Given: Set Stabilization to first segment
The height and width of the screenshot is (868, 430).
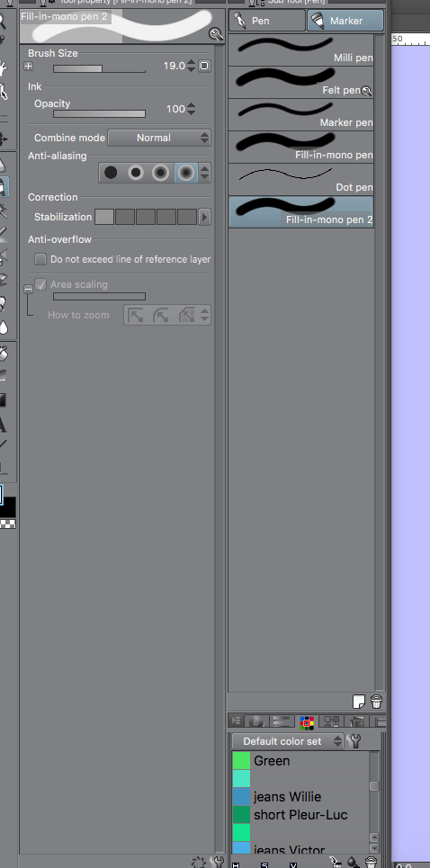Looking at the screenshot, I should 104,217.
